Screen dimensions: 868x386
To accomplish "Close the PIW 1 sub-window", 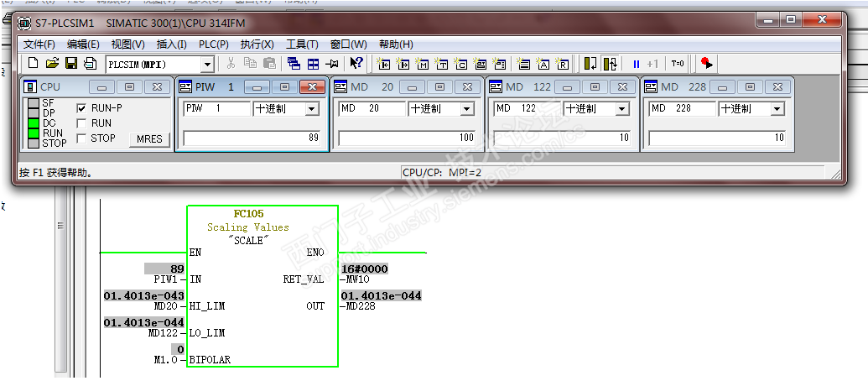I will pyautogui.click(x=312, y=87).
